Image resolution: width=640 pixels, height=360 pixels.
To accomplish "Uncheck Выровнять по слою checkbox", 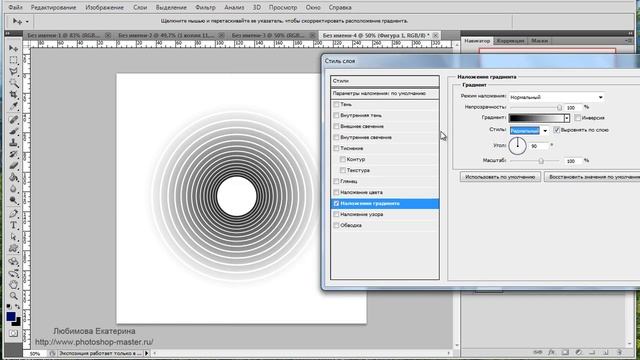I will [556, 130].
